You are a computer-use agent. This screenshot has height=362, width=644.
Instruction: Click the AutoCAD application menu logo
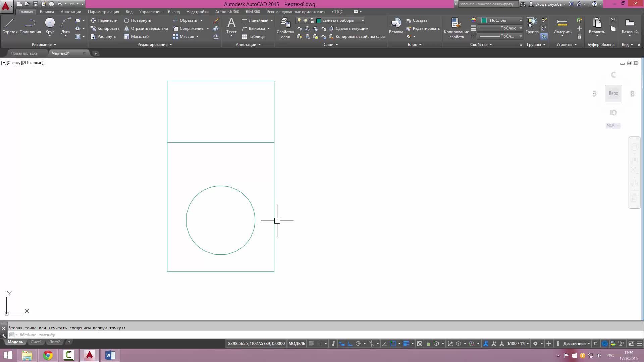(6, 6)
